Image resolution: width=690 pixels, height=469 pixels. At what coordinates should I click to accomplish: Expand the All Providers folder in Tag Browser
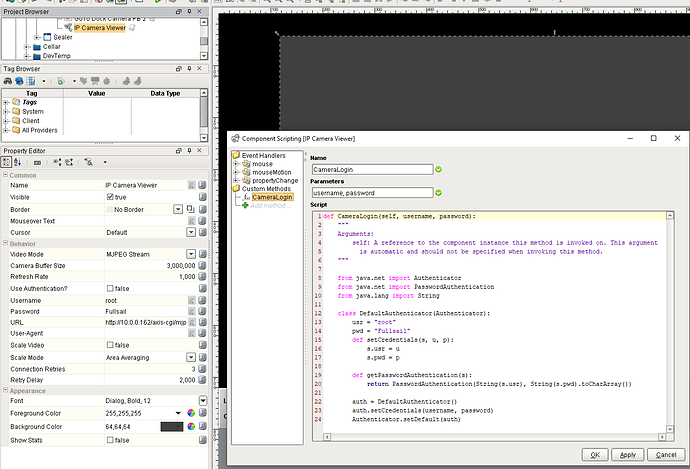click(x=6, y=130)
